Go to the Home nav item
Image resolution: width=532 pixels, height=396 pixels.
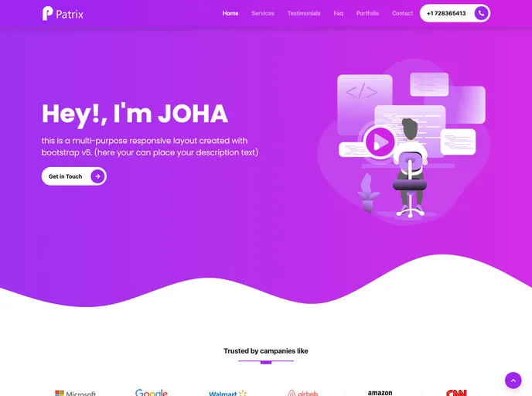pos(230,13)
